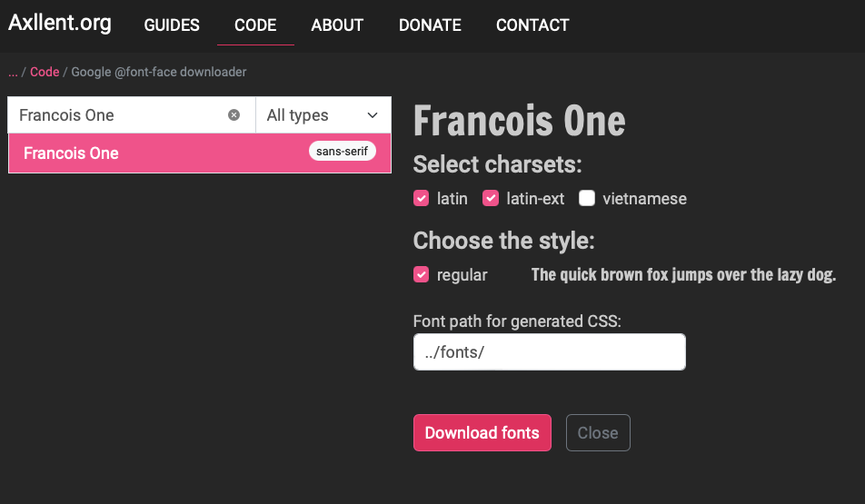Click the dropdown chevron next to All types
Image resolution: width=865 pixels, height=504 pixels.
(373, 115)
